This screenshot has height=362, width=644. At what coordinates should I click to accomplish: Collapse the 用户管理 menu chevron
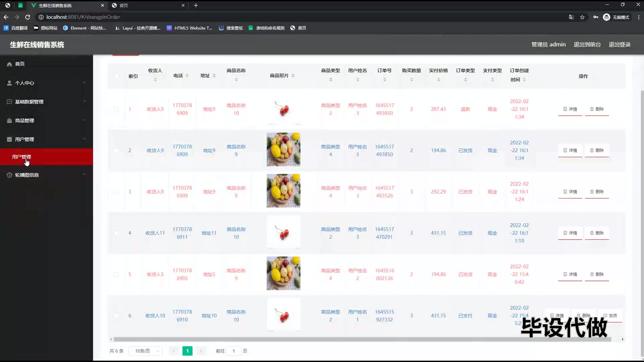84,139
